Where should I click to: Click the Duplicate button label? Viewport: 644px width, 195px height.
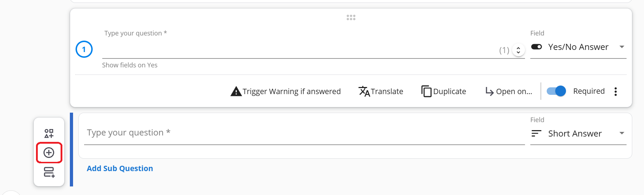[x=449, y=92]
